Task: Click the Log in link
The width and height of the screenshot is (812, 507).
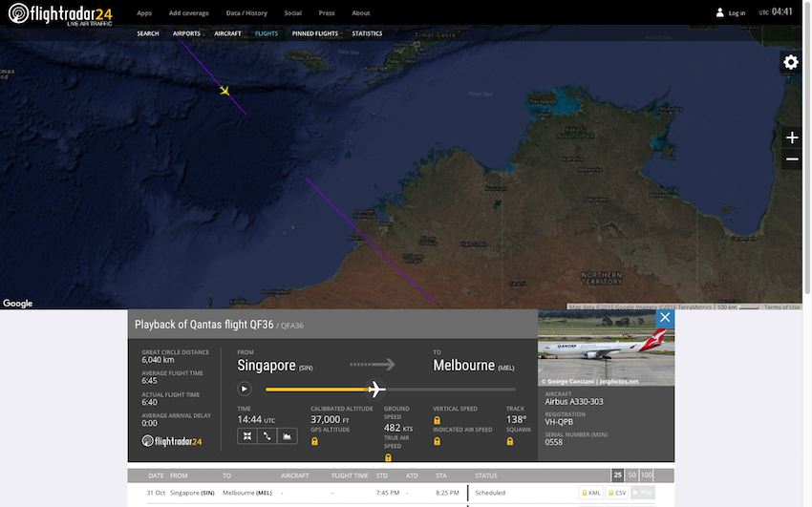Action: tap(737, 13)
